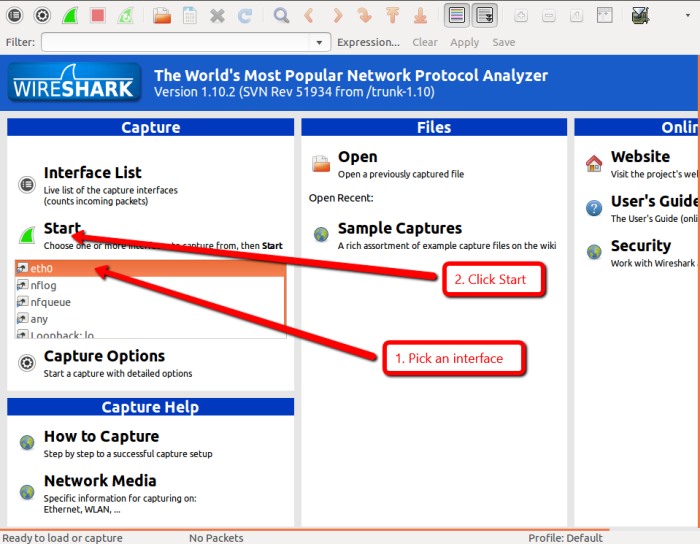Click globe icon beside Security
Image resolution: width=700 pixels, height=544 pixels.
(594, 252)
